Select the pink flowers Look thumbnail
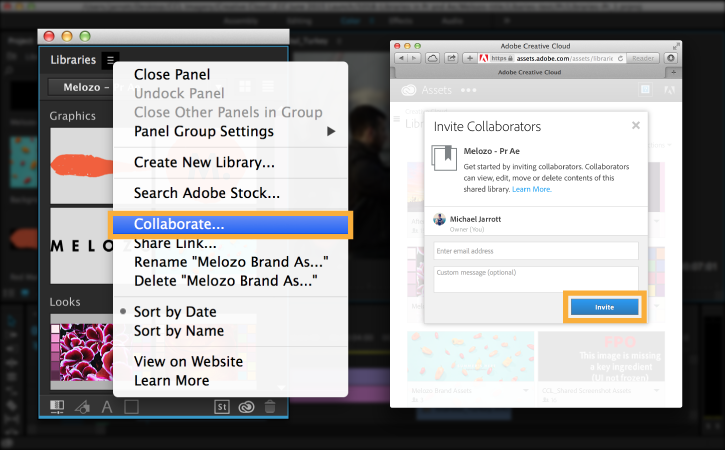The width and height of the screenshot is (725, 450). pos(81,351)
